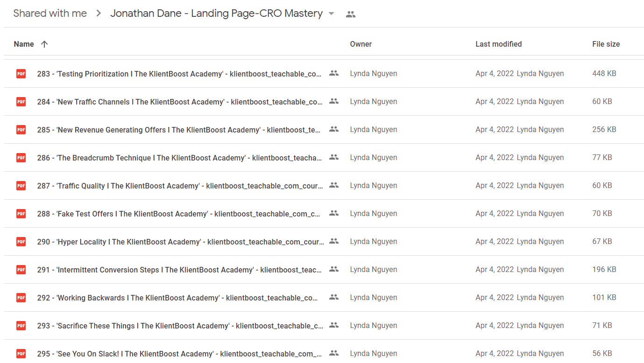The image size is (644, 363).
Task: Click shared people icon on file 291 row
Action: [x=333, y=269]
